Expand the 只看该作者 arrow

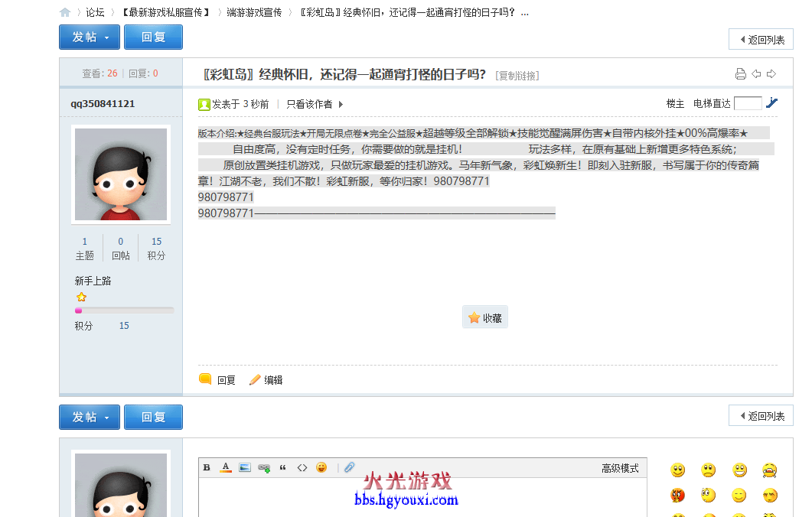[x=341, y=105]
